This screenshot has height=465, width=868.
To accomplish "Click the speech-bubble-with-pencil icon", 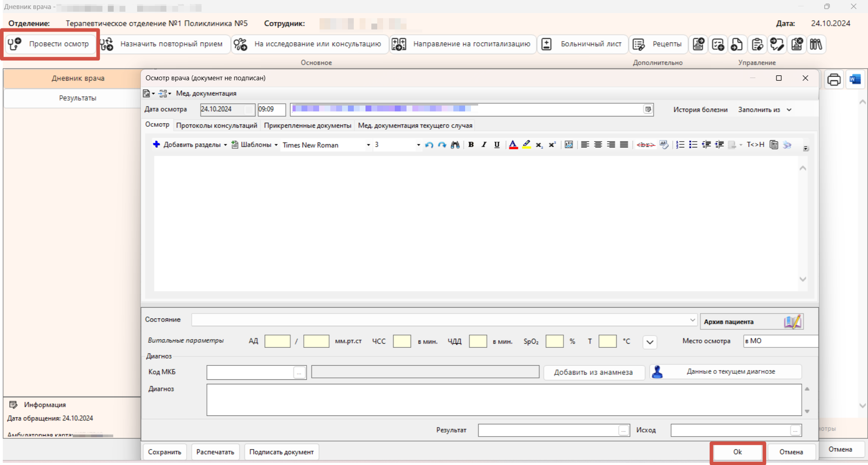I will [777, 44].
